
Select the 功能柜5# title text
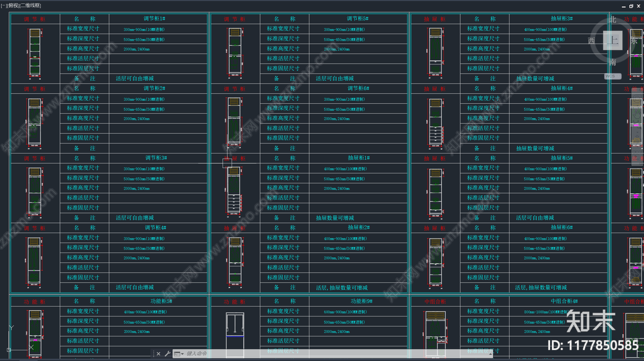161,301
